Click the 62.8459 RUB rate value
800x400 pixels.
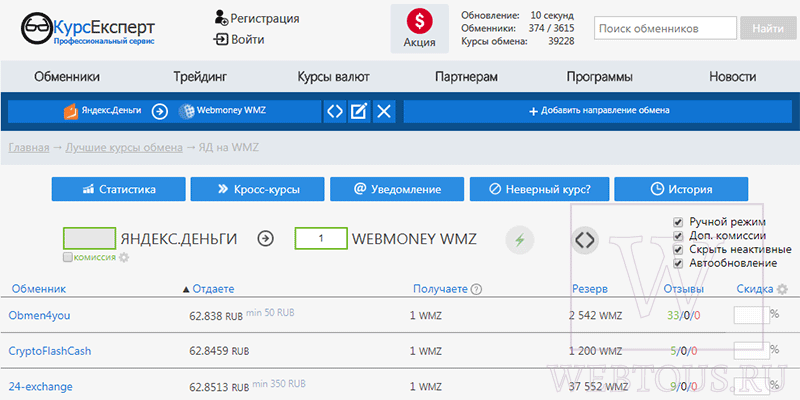click(x=219, y=351)
